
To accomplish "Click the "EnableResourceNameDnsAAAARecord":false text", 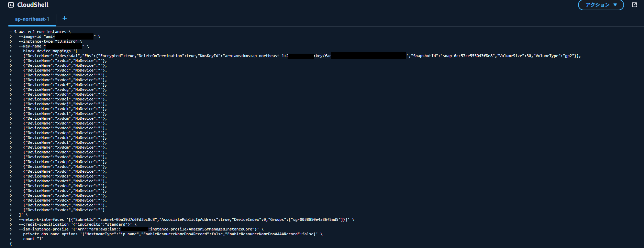I will 269,234.
